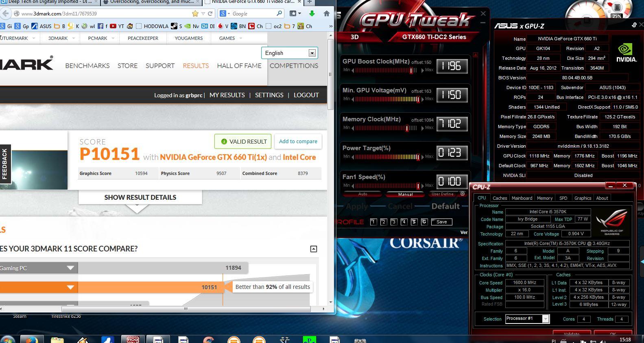Show all bookmarks overflow chevron
The width and height of the screenshot is (644, 343).
click(330, 26)
